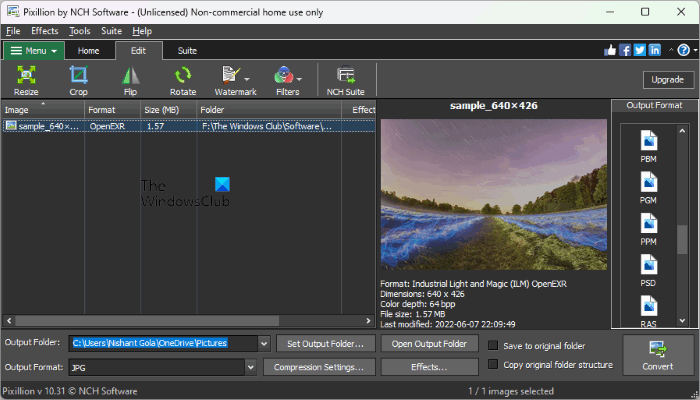The image size is (700, 400).
Task: Sort by the Image column header
Action: (x=43, y=110)
